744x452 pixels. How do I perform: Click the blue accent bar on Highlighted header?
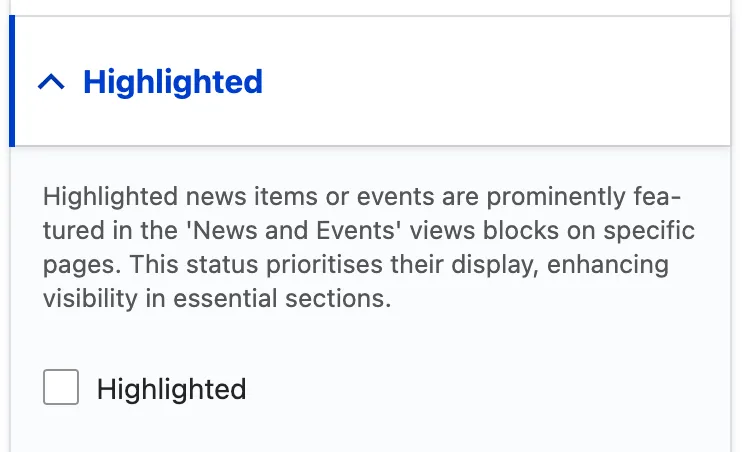point(13,82)
